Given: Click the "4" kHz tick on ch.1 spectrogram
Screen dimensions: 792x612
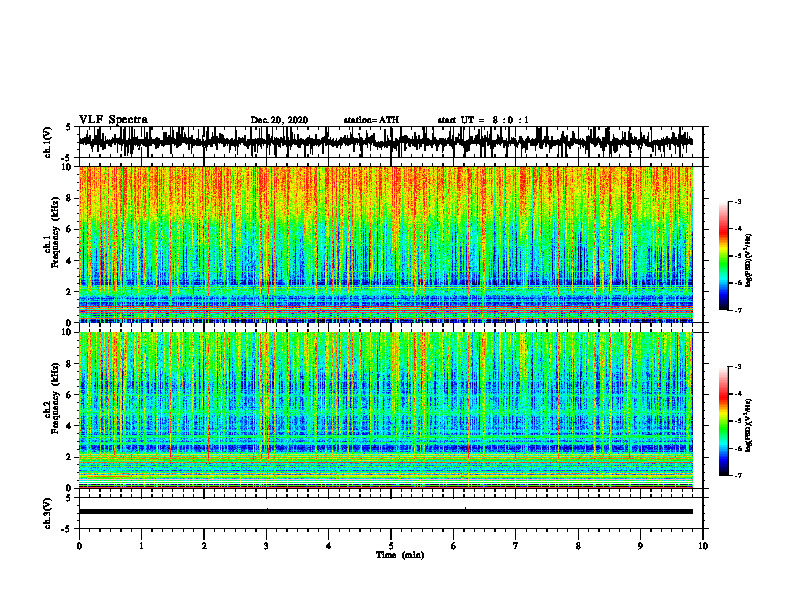Looking at the screenshot, I should [x=70, y=261].
